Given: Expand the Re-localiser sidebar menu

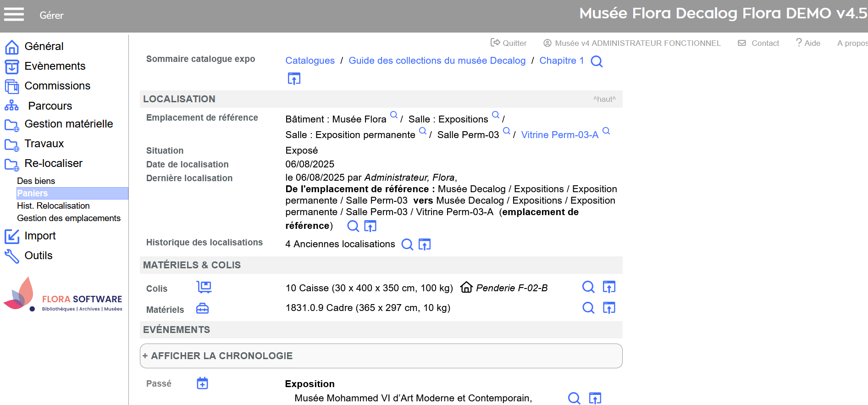Looking at the screenshot, I should point(53,163).
